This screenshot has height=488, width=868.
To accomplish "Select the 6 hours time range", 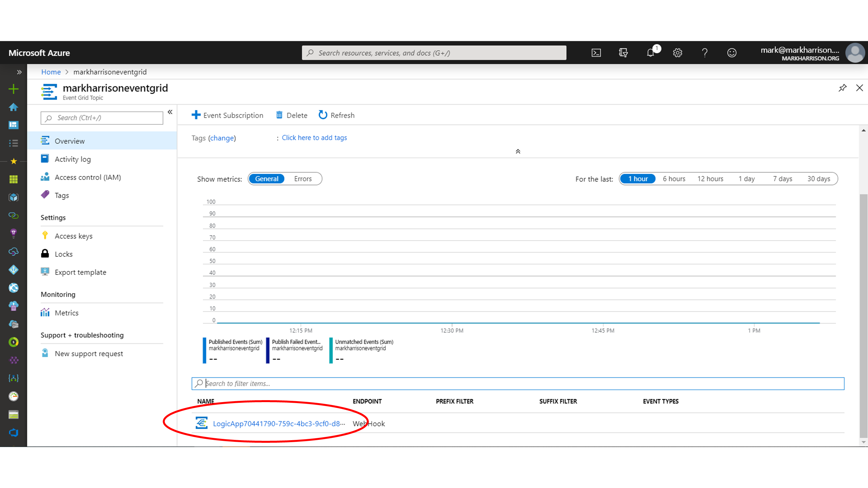I will pos(674,179).
